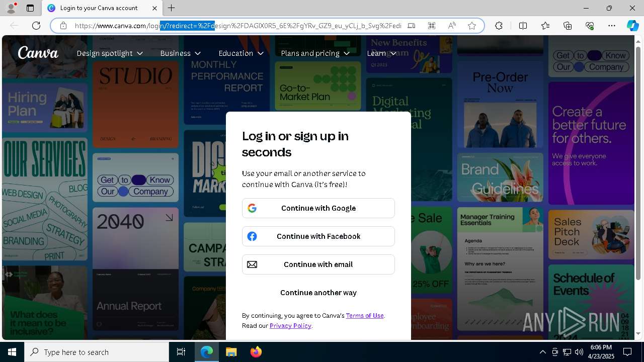
Task: Click the browser Refresh button
Action: (x=36, y=26)
